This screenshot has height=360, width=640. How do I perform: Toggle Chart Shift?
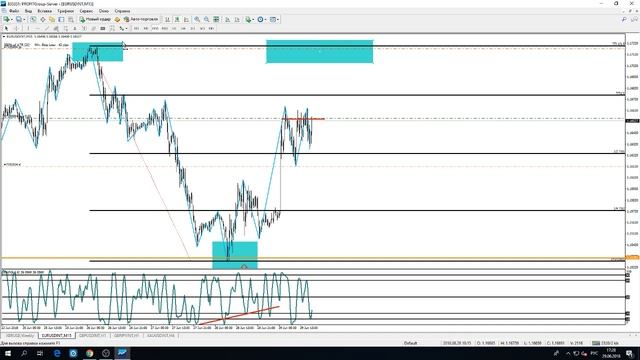(237, 19)
